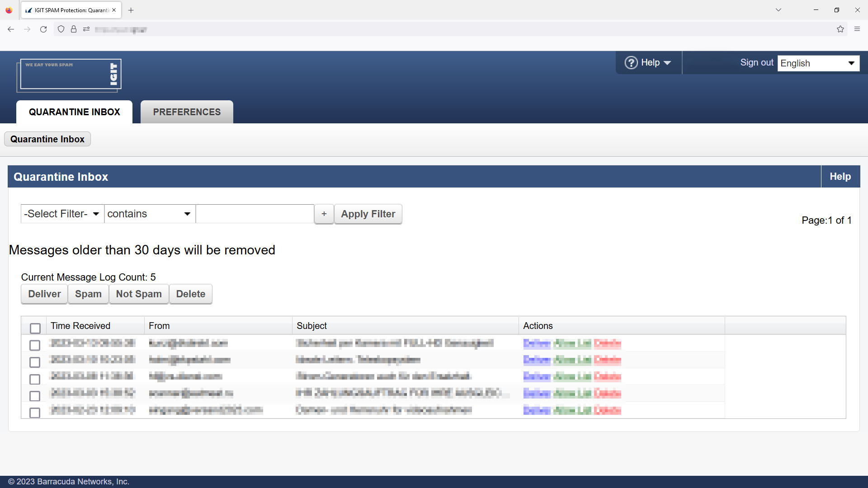Apply the current filter
The height and width of the screenshot is (488, 868).
[368, 214]
